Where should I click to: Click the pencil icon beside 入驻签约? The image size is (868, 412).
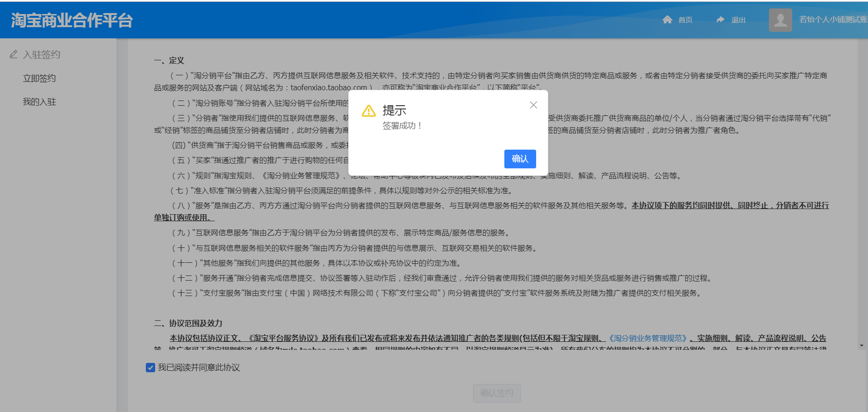tap(14, 54)
